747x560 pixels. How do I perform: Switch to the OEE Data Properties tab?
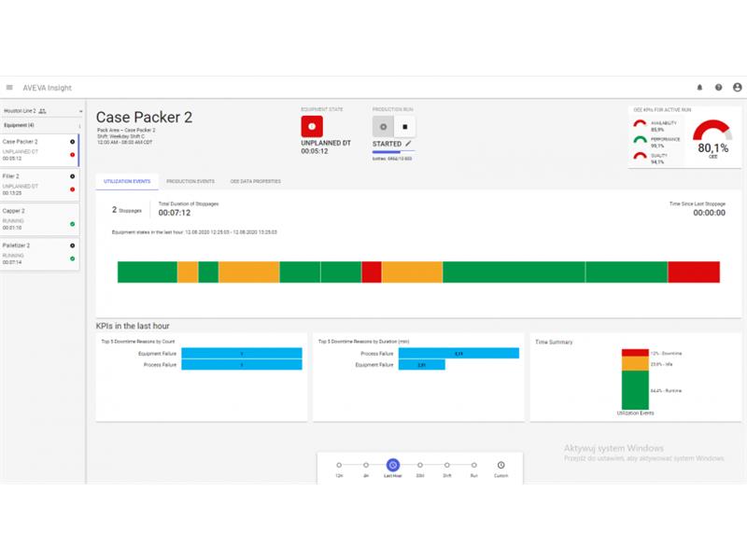click(x=255, y=181)
